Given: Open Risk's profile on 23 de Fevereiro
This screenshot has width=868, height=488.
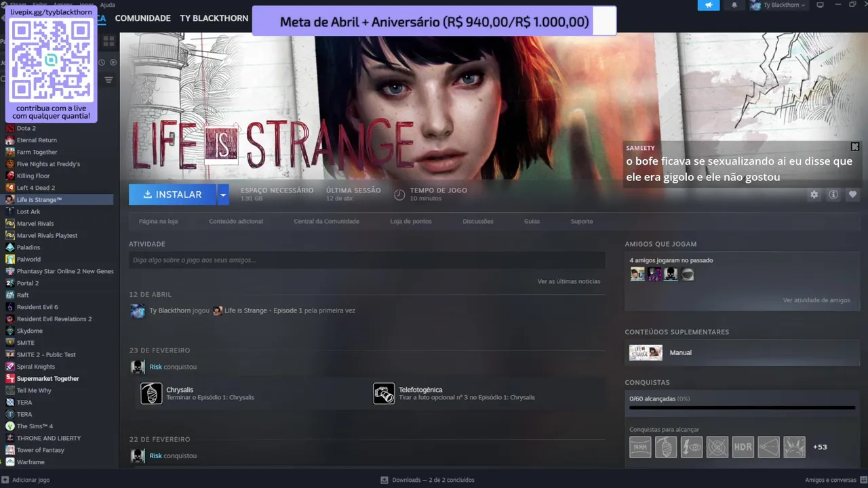Looking at the screenshot, I should coord(155,367).
